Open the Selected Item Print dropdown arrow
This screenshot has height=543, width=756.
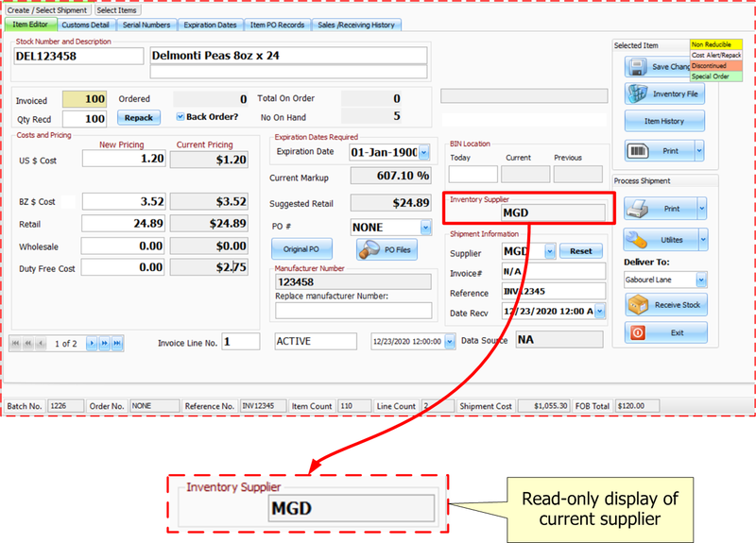coord(699,151)
